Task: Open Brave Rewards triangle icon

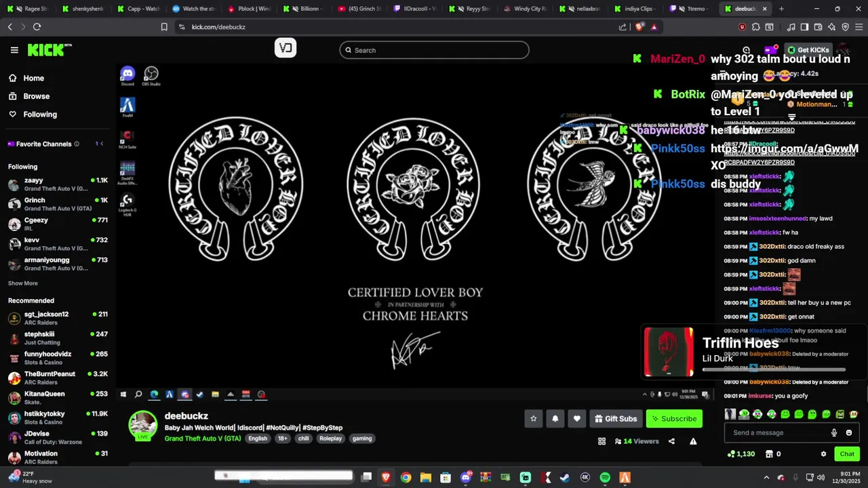Action: coord(654,27)
